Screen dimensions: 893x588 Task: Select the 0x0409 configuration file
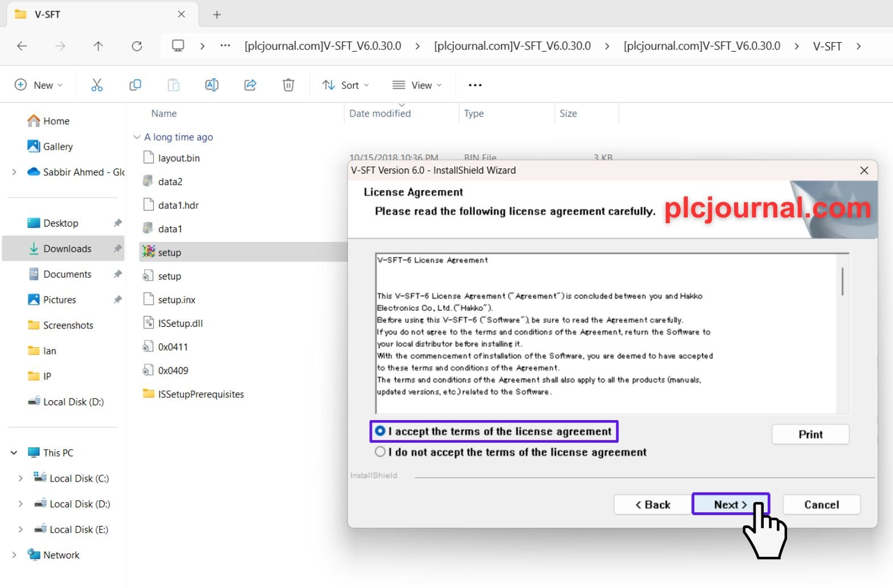[x=165, y=371]
